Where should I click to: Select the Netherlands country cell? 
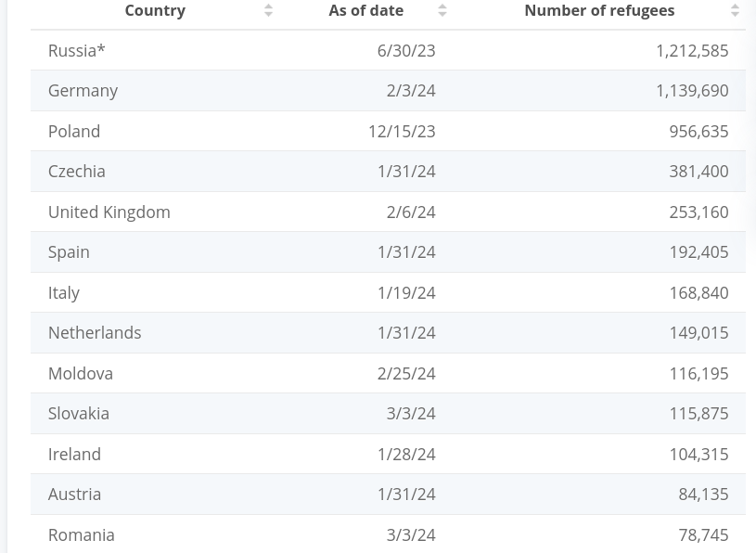(95, 332)
